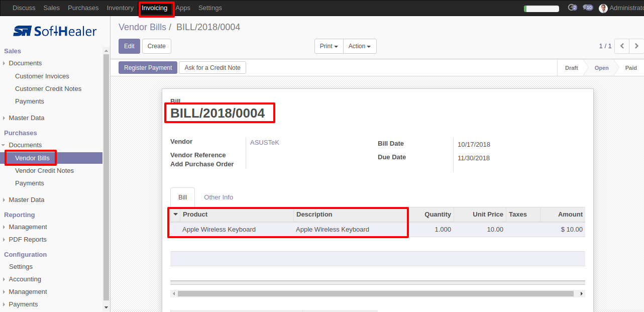The height and width of the screenshot is (312, 644).
Task: Go back to Vendor Bills breadcrumb
Action: [x=142, y=27]
